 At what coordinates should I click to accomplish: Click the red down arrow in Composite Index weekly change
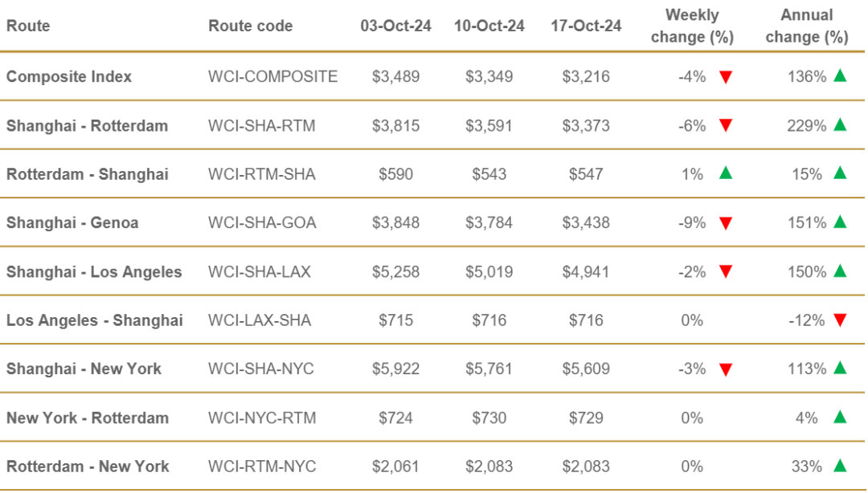726,77
